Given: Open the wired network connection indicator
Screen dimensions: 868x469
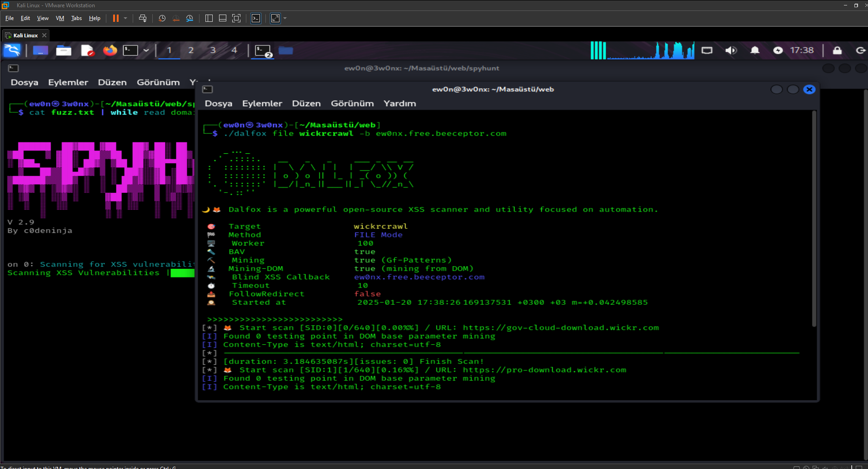Looking at the screenshot, I should click(707, 50).
